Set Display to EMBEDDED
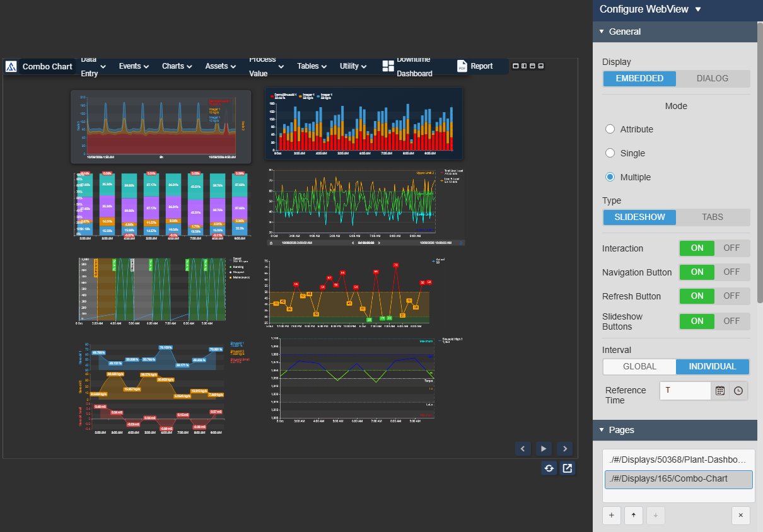The image size is (763, 532). [x=639, y=79]
